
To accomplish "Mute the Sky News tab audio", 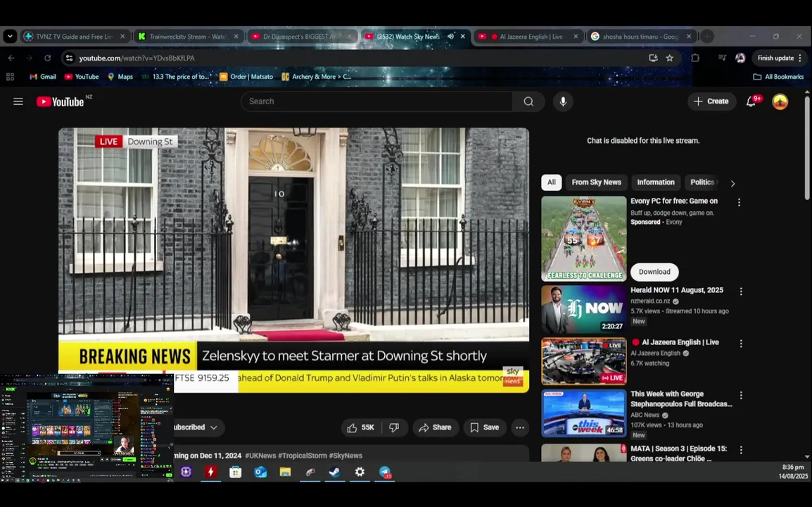I will pos(450,37).
